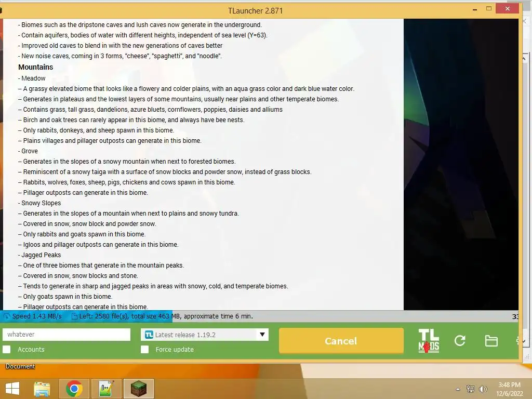Open the TL Mods modpack system

tap(429, 341)
